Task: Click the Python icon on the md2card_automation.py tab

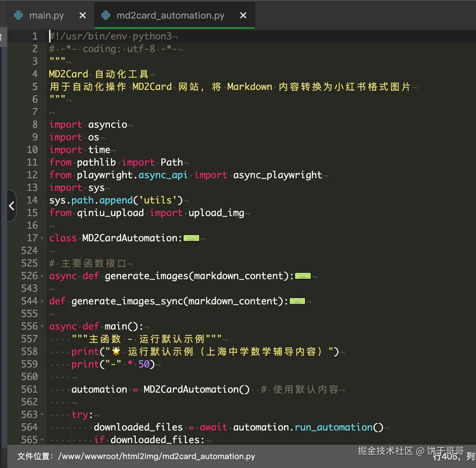Action: 106,15
